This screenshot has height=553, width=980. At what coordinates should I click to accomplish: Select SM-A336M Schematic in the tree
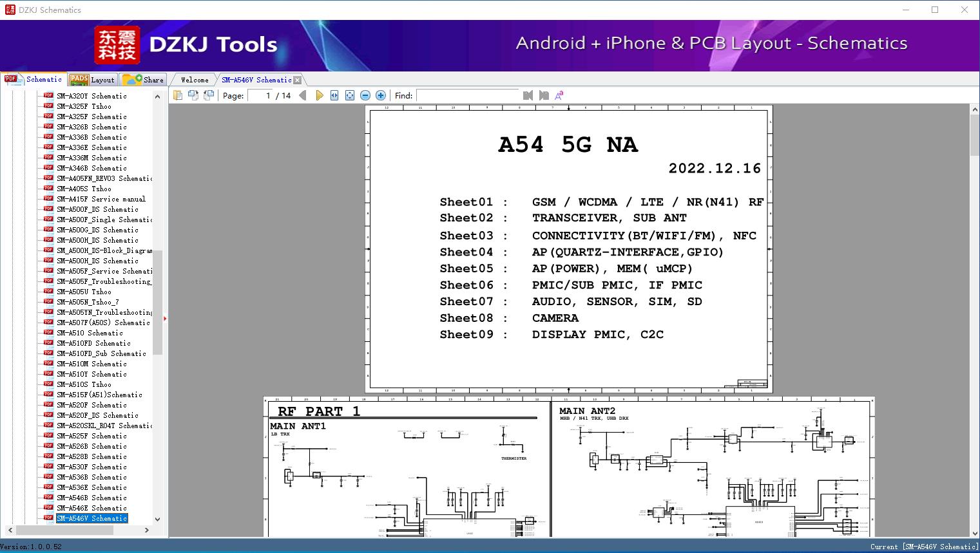[x=91, y=158]
